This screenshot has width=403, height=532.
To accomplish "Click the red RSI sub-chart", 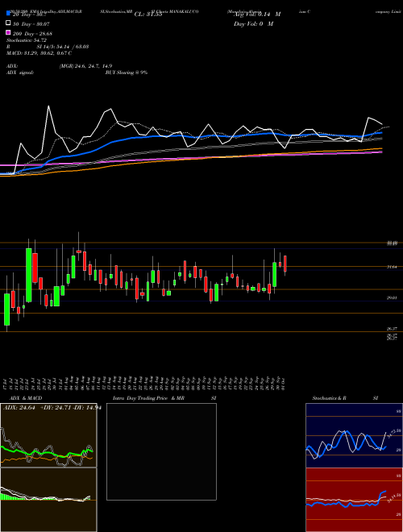I will [354, 500].
